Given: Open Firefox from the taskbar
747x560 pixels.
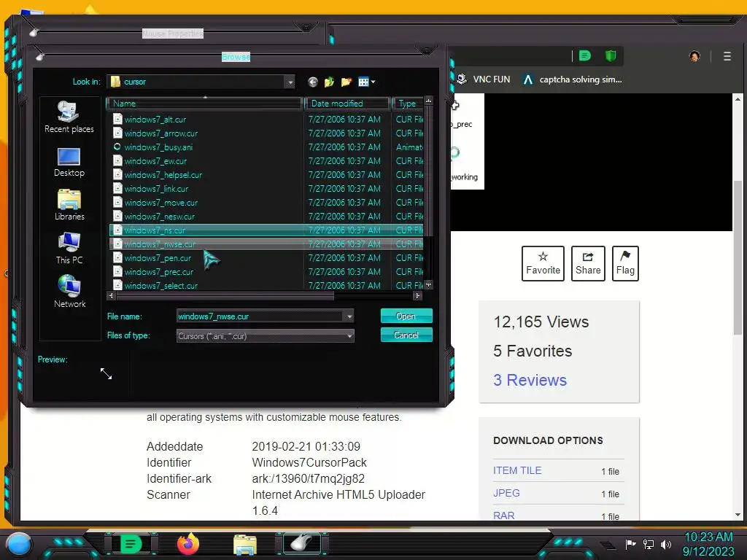Looking at the screenshot, I should tap(188, 544).
